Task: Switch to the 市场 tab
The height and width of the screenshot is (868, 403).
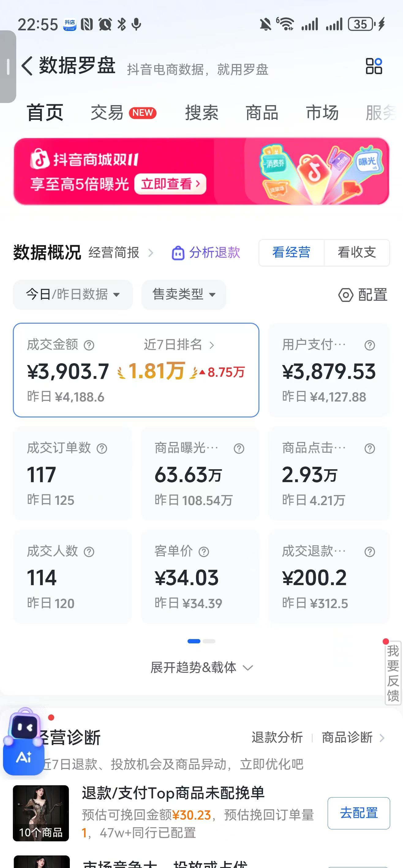Action: (x=322, y=112)
